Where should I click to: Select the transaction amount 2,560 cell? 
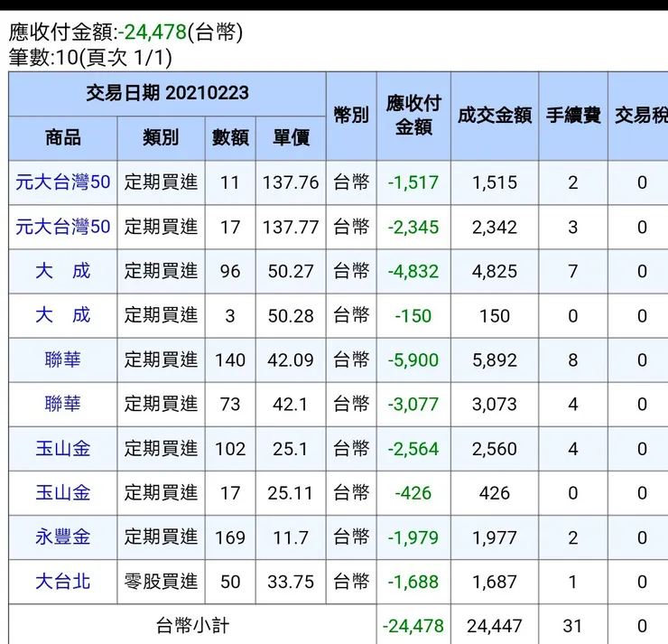tap(495, 449)
